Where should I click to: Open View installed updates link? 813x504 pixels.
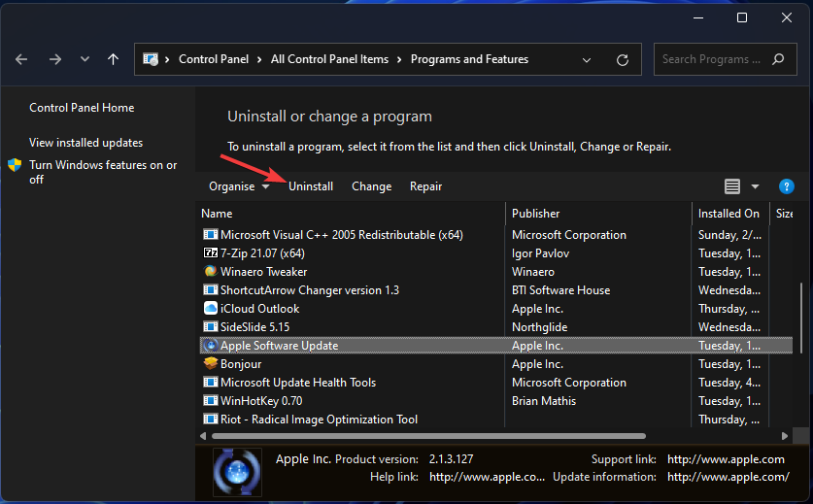coord(86,143)
